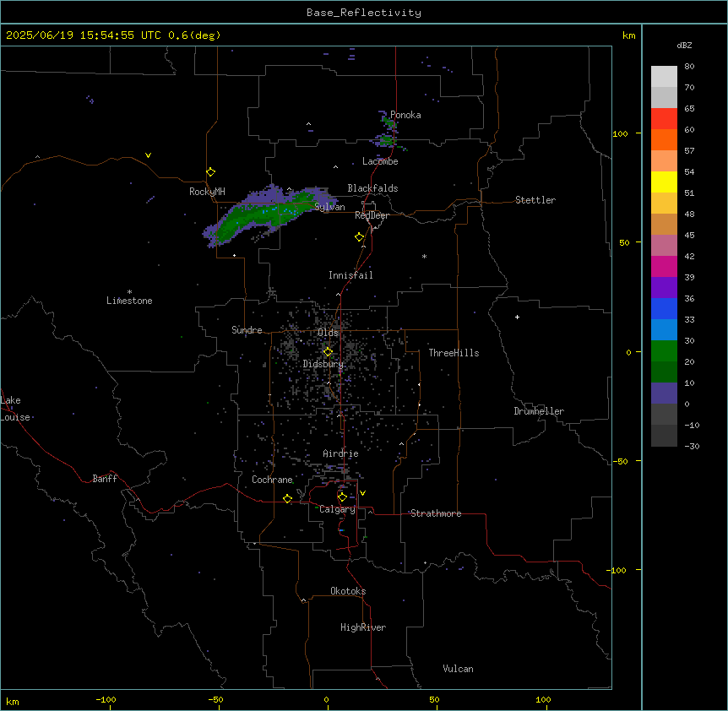This screenshot has width=728, height=711.
Task: Click the 80 value in the dBZ legend
Action: (689, 67)
